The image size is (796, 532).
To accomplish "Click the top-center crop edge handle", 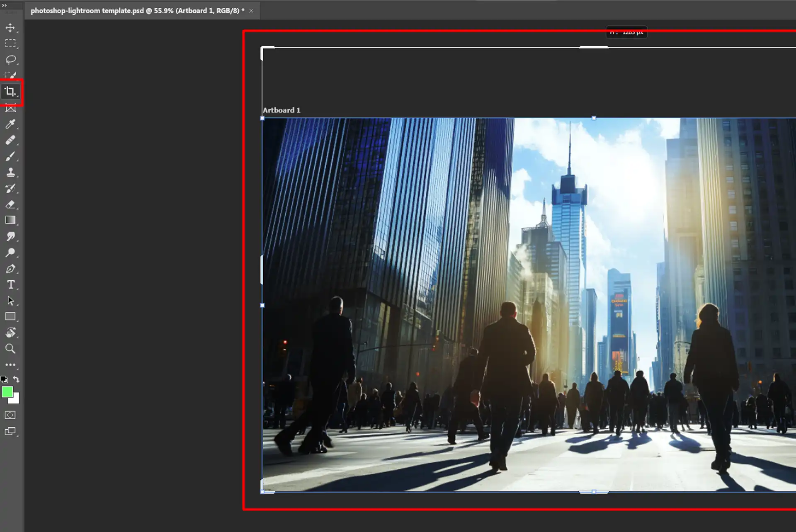I will pyautogui.click(x=594, y=47).
